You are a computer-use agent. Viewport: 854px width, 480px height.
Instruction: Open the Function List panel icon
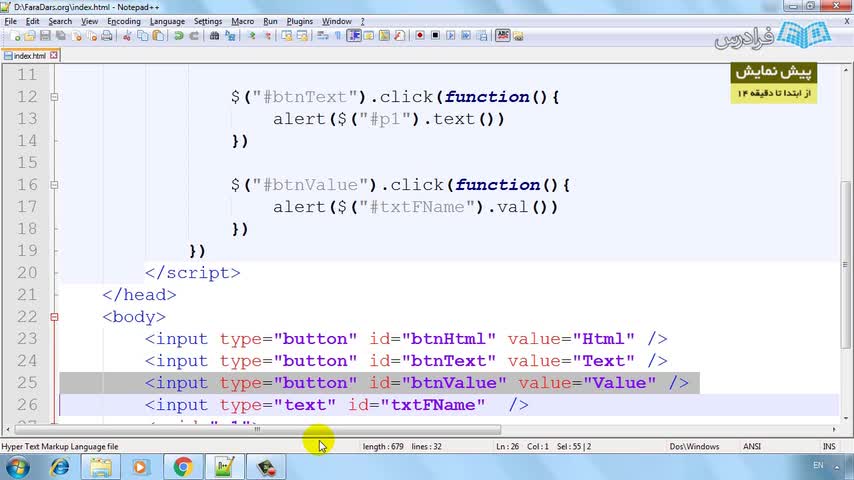tap(399, 36)
